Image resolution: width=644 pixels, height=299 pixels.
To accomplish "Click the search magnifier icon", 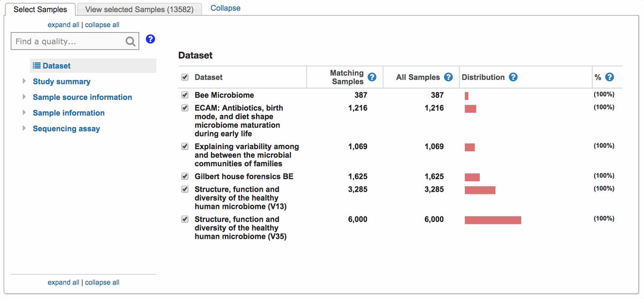I will pyautogui.click(x=130, y=41).
